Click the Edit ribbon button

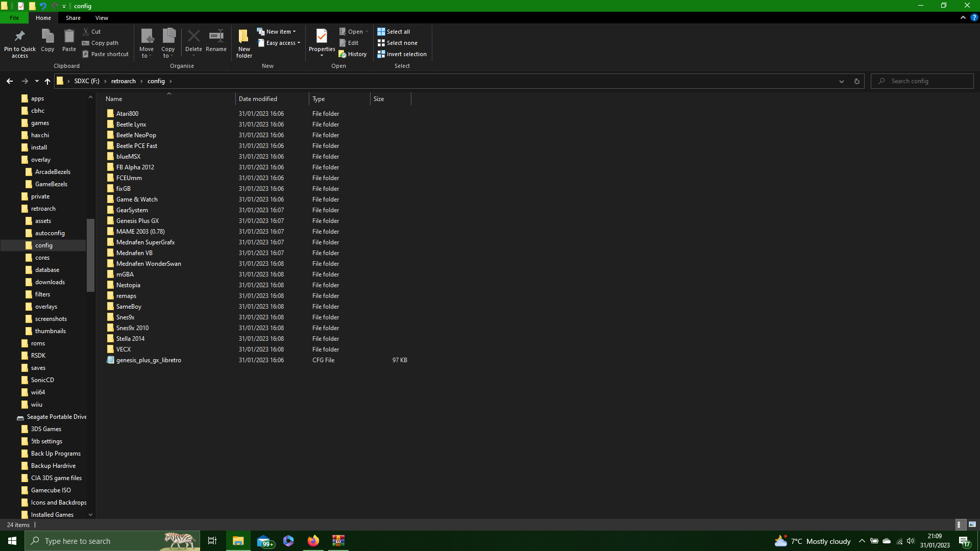[349, 43]
